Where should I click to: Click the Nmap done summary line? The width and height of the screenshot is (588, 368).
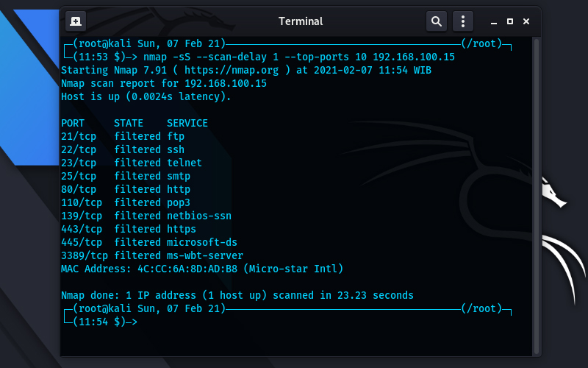(x=237, y=296)
